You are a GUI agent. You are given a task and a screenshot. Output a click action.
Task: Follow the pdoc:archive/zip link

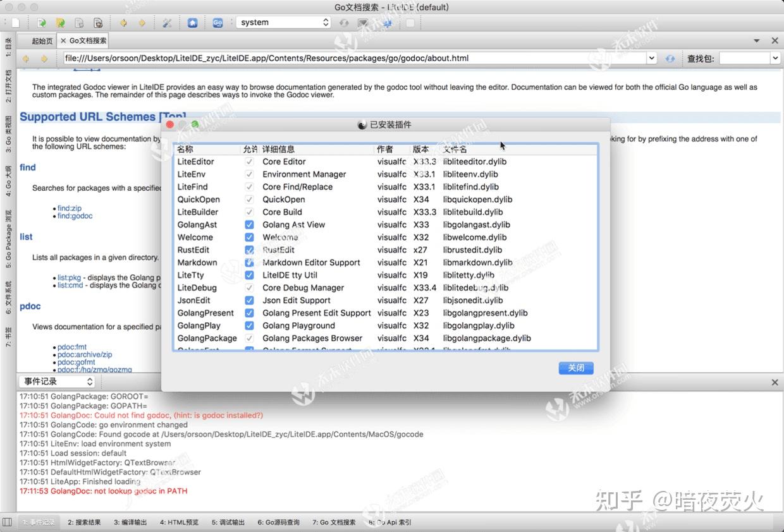[x=85, y=355]
